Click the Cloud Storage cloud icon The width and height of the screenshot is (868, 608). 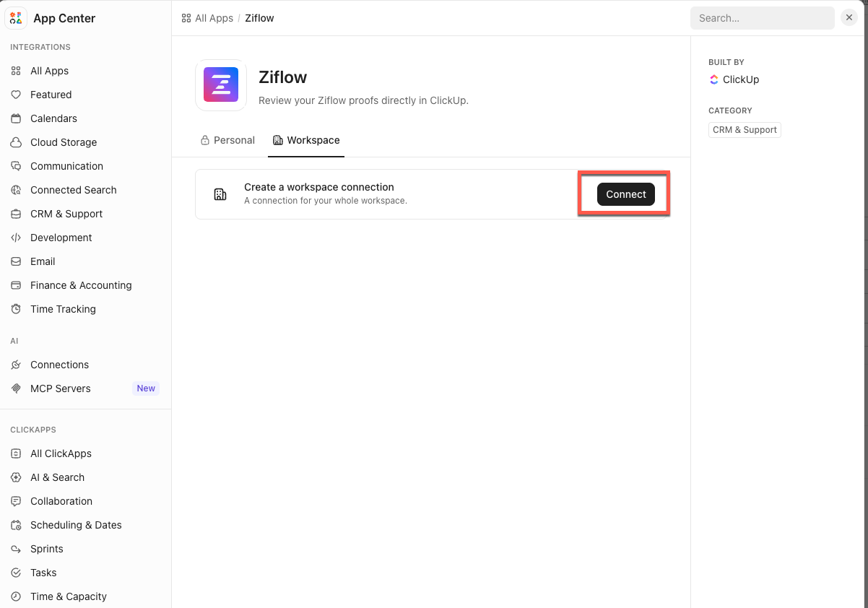pos(16,142)
